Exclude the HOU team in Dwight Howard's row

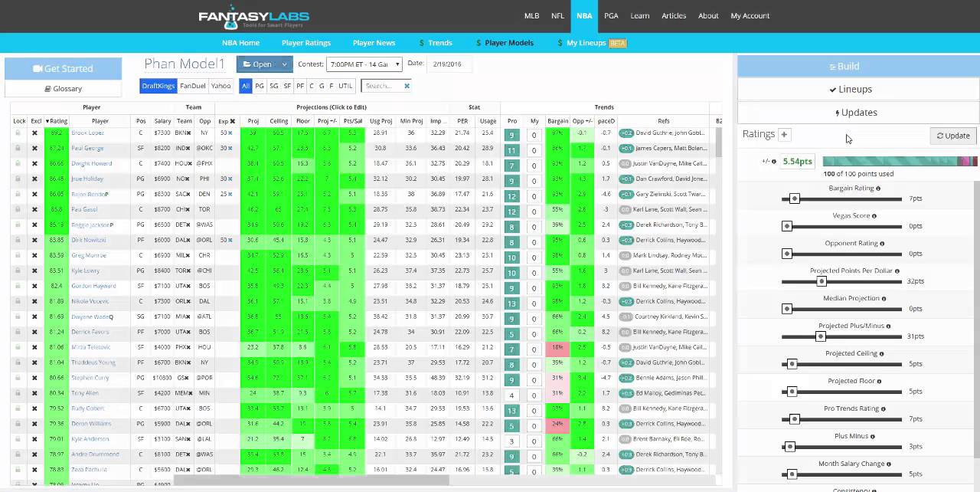click(x=191, y=163)
